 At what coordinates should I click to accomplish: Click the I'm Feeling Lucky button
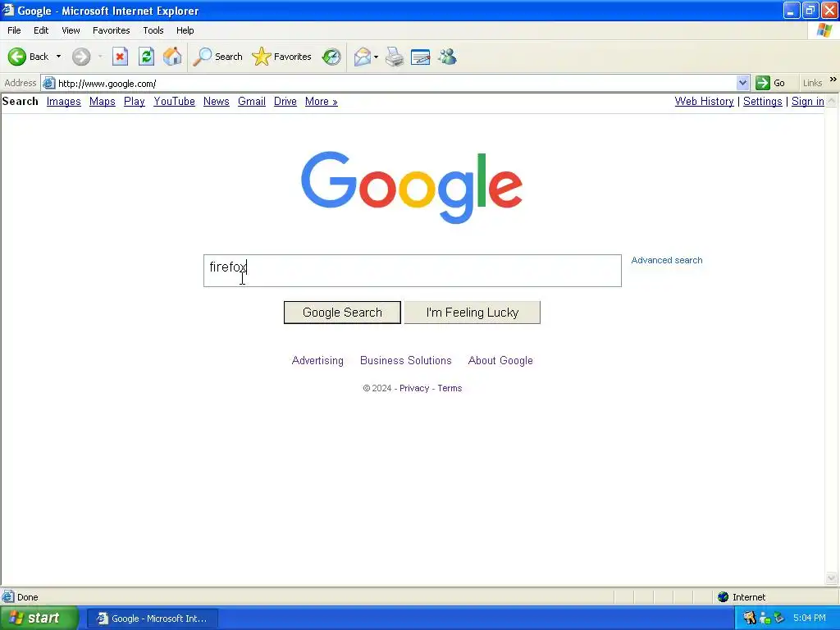pyautogui.click(x=472, y=313)
